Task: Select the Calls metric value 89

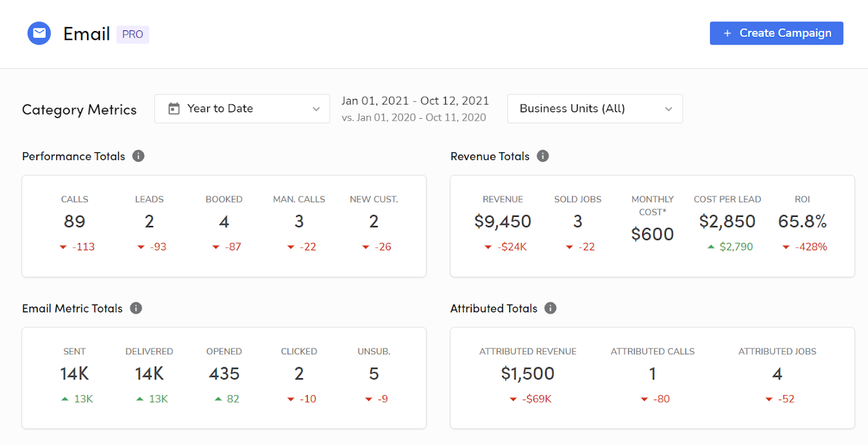Action: pos(75,221)
